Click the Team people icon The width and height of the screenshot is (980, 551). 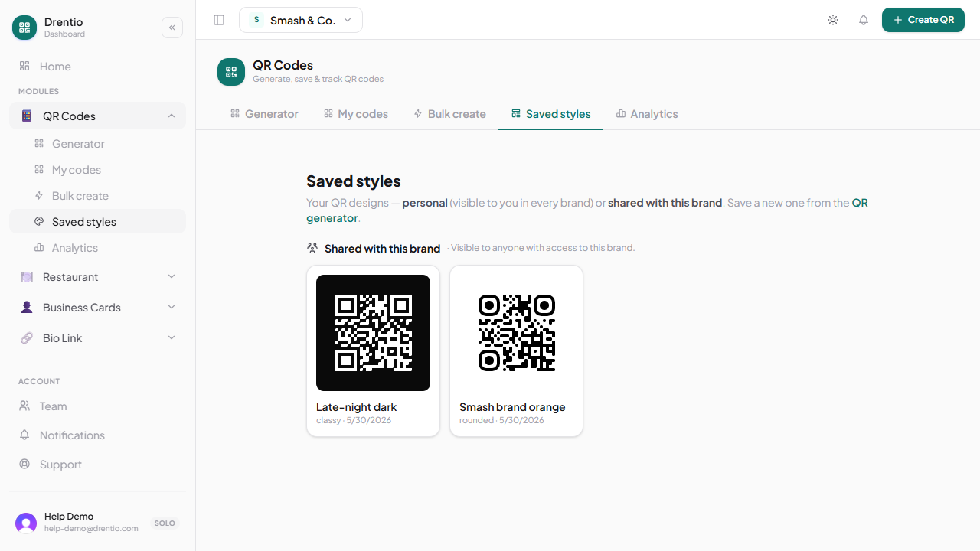(x=24, y=406)
